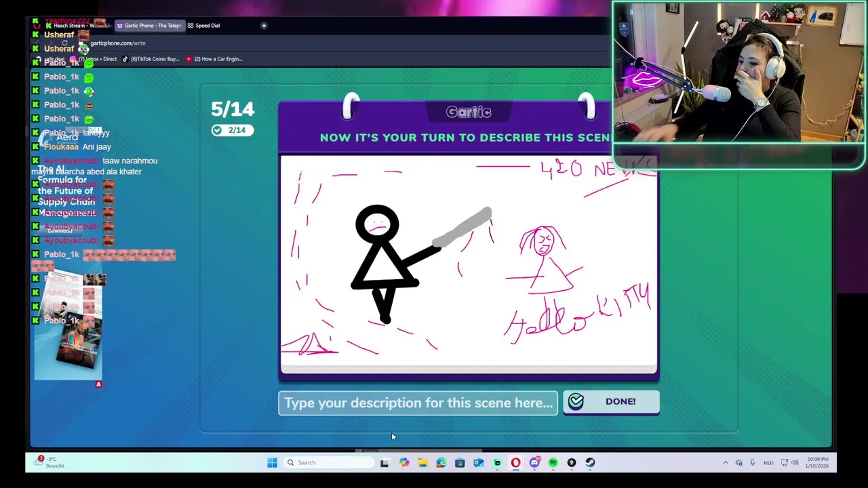Switch to the Gartic Phone browser tab

click(149, 26)
